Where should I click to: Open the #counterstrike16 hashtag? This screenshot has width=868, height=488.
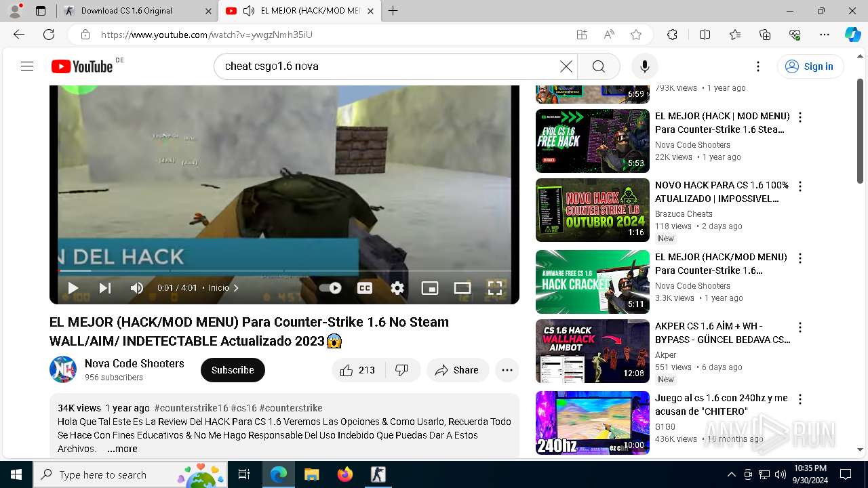point(191,408)
